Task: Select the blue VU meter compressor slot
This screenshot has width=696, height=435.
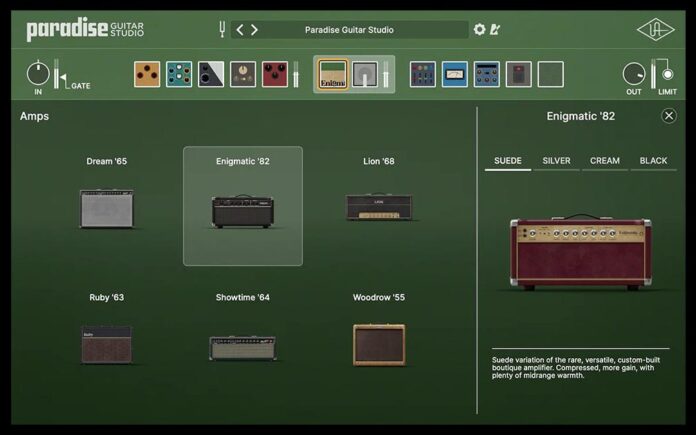Action: pyautogui.click(x=455, y=74)
